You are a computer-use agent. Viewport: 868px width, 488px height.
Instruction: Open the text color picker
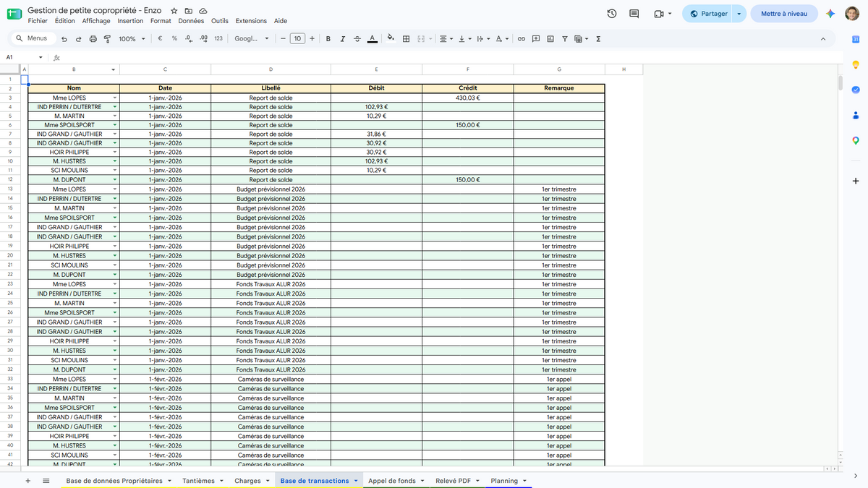pos(372,39)
